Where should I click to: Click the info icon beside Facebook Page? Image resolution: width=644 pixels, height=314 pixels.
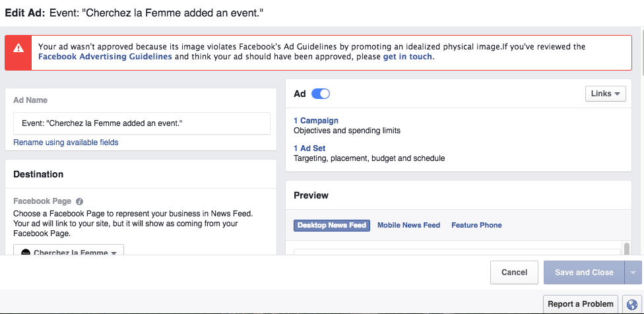point(79,201)
